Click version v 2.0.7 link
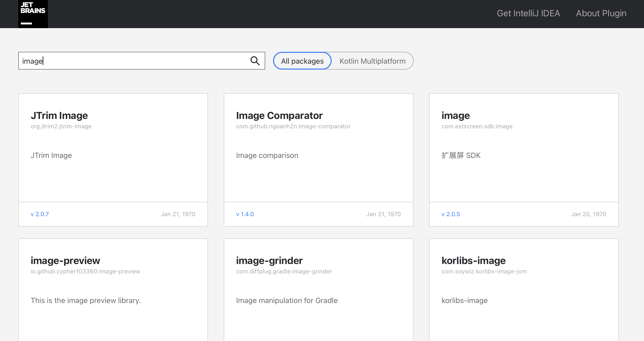Viewport: 644px width, 341px height. click(x=40, y=214)
